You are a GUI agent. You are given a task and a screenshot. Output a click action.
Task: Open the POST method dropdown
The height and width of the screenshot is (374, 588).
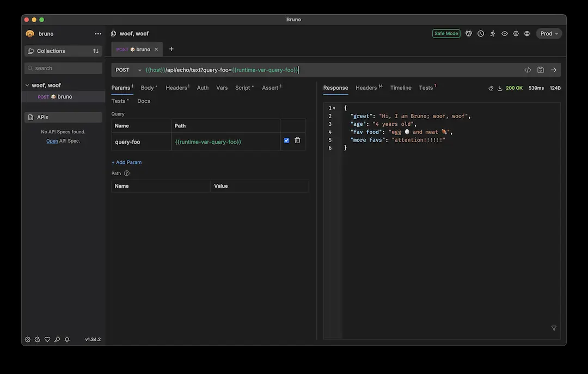tap(128, 70)
